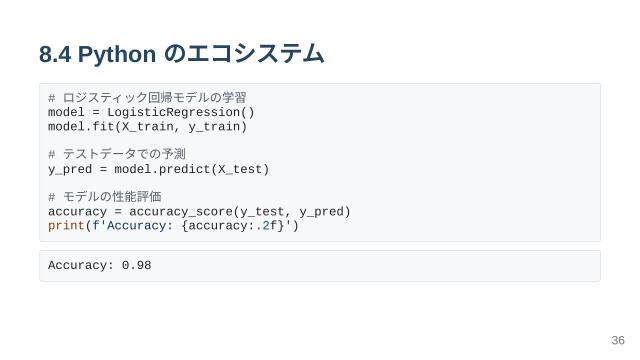640x360 pixels.
Task: Click the '0.98' value in output
Action: tap(137, 265)
